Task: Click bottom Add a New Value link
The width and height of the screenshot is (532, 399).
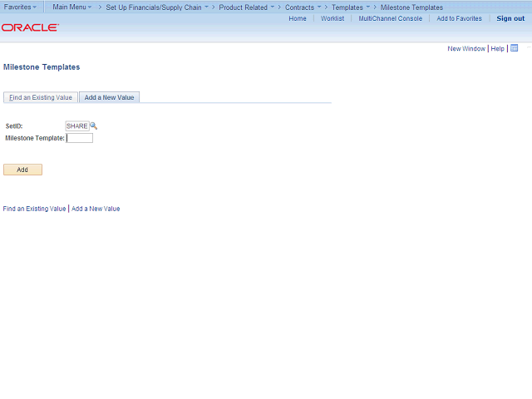Action: [x=96, y=209]
